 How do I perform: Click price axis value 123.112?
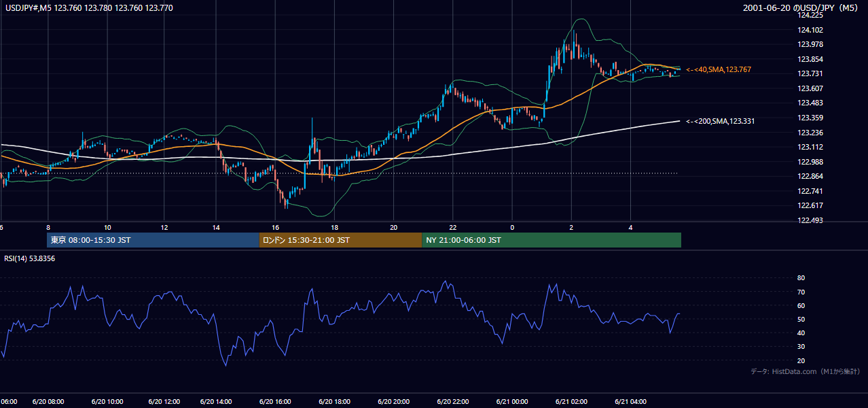(810, 147)
